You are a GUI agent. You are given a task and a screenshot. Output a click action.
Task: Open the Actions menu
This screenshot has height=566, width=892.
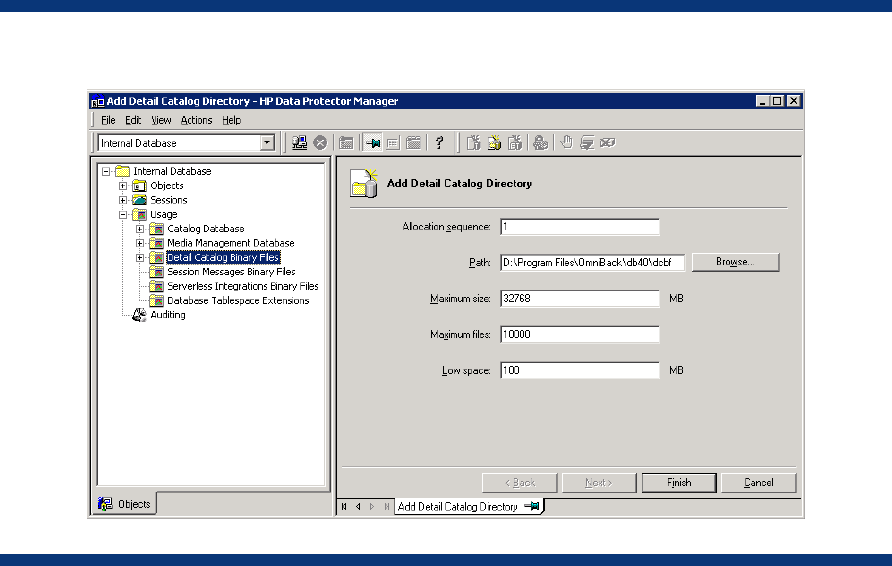pos(196,120)
